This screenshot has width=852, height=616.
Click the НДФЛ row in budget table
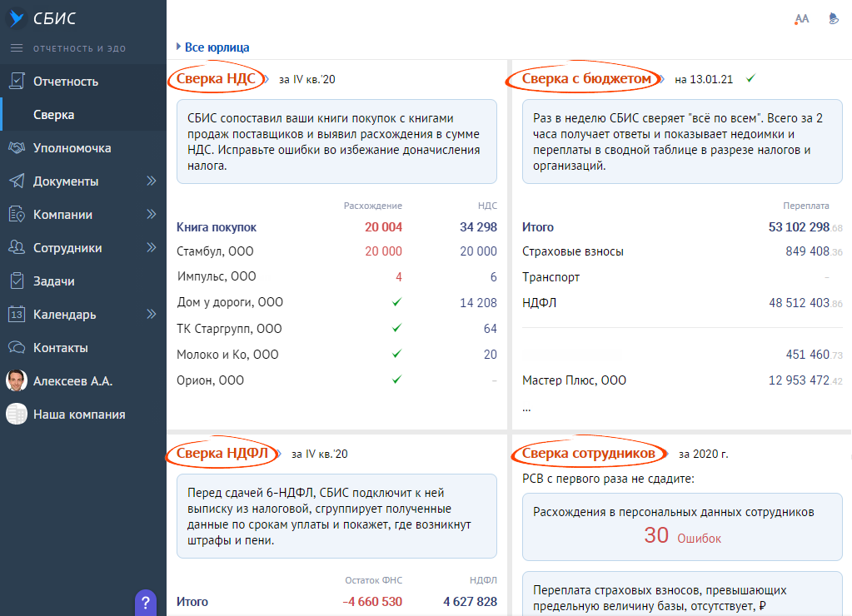682,302
